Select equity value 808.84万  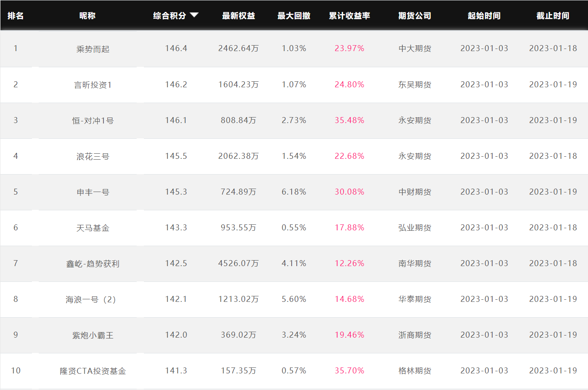(238, 120)
